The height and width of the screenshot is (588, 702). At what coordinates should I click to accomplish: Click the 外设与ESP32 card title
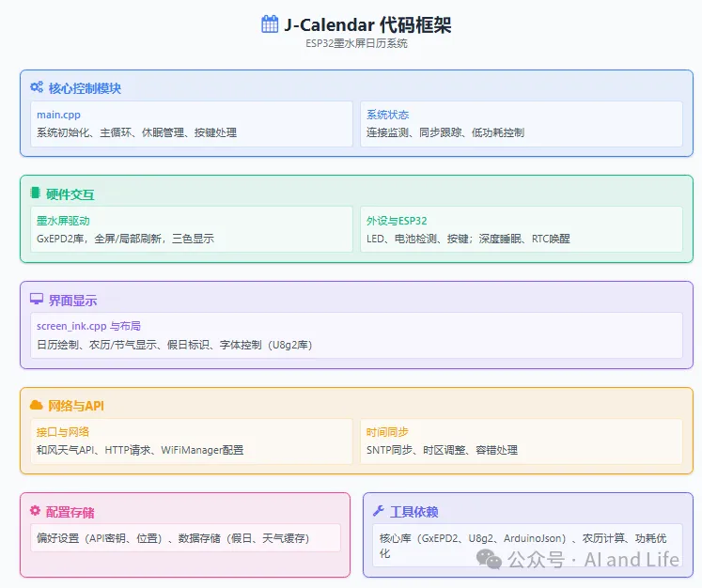tap(397, 221)
